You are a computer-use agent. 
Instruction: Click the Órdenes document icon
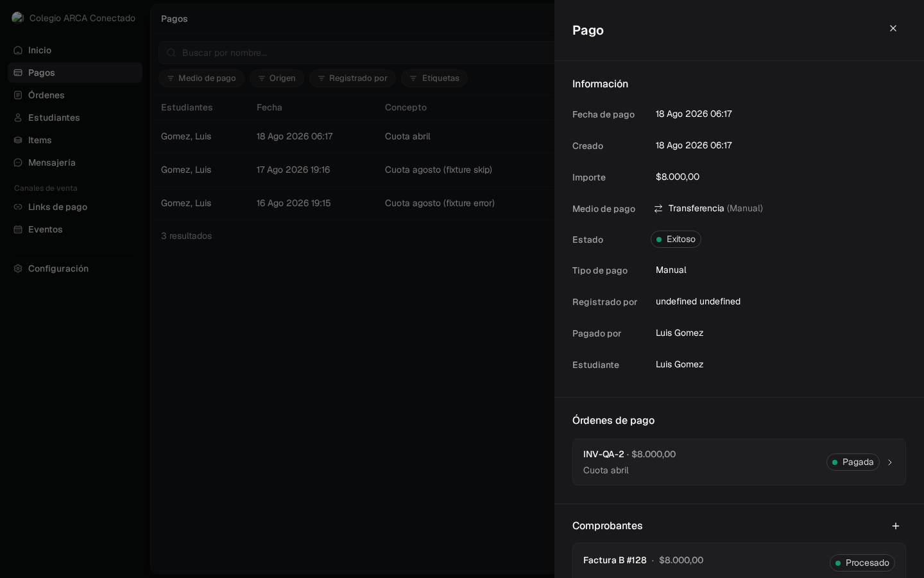18,95
